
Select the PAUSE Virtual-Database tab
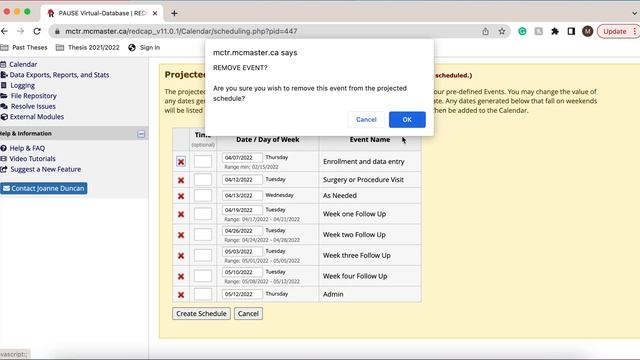click(102, 13)
